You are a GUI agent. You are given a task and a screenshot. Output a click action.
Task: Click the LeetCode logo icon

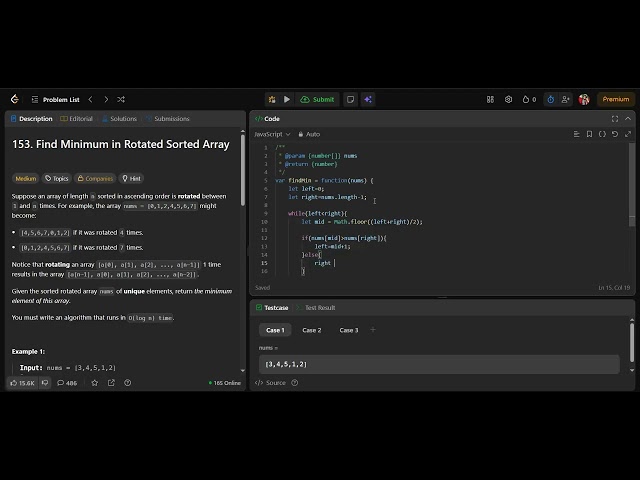point(15,99)
